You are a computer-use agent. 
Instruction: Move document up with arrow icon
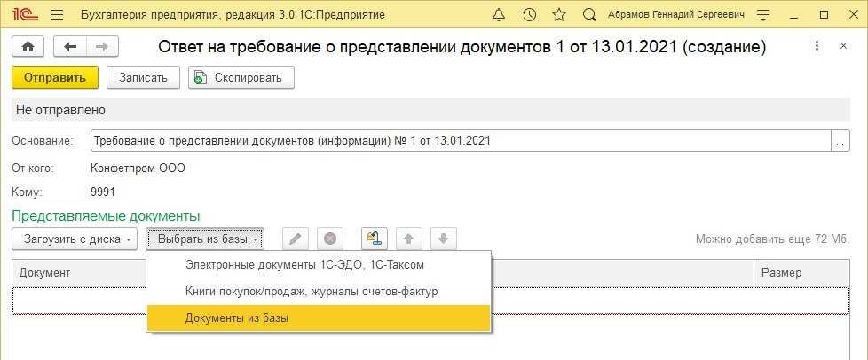408,239
